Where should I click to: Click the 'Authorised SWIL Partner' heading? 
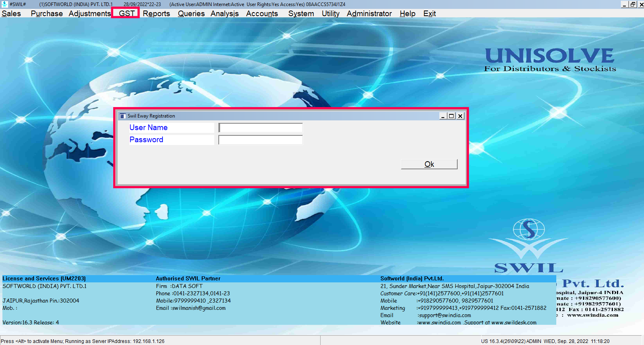point(188,279)
